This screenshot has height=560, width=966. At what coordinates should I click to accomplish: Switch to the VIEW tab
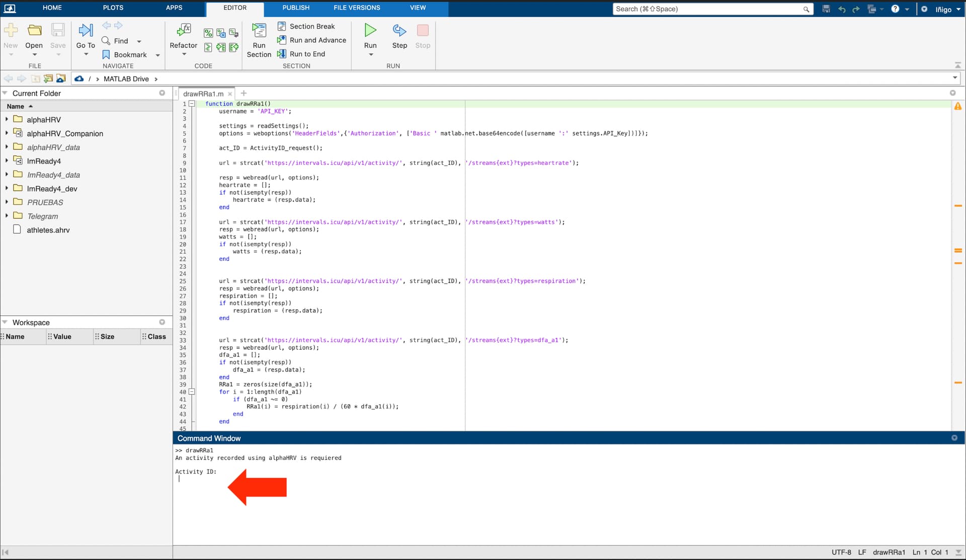(418, 8)
